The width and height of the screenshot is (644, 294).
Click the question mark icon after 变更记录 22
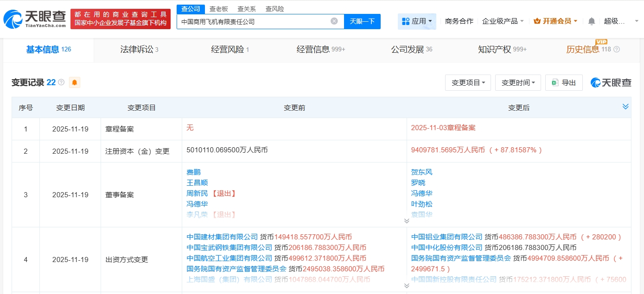point(60,82)
